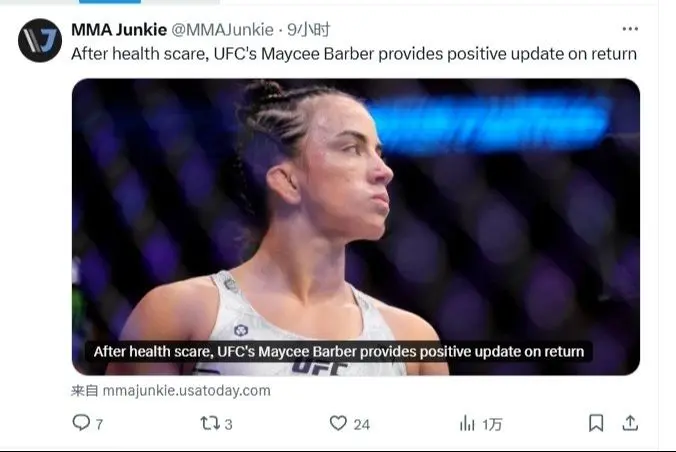Open the MMA Junkie profile avatar

point(40,40)
